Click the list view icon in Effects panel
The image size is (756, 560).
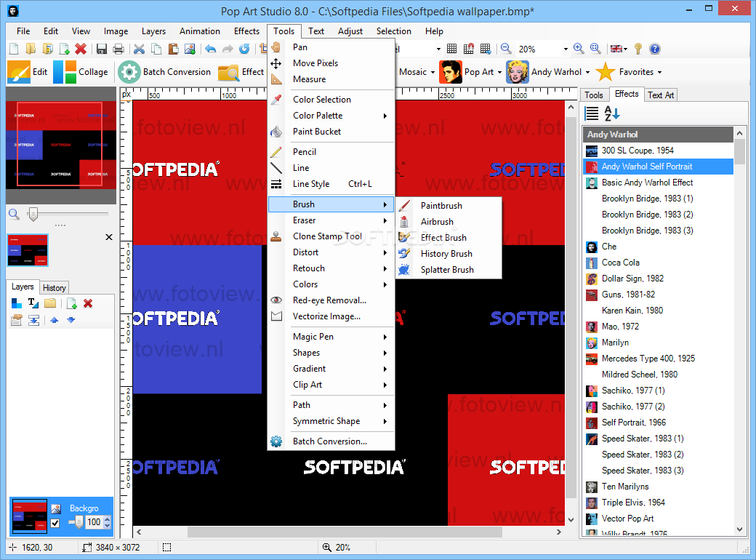592,113
